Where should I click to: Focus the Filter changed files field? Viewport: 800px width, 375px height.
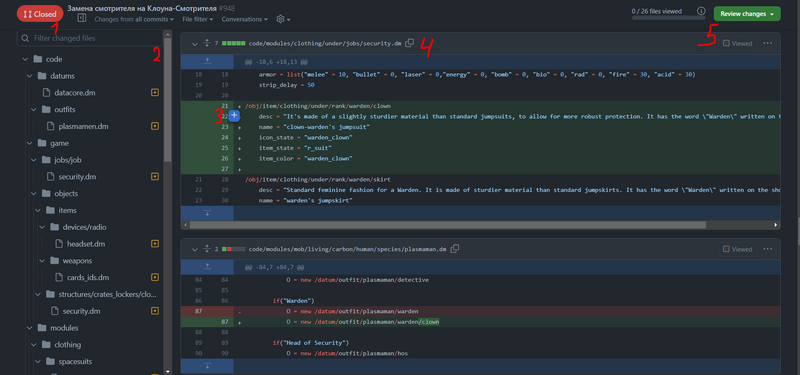point(90,38)
